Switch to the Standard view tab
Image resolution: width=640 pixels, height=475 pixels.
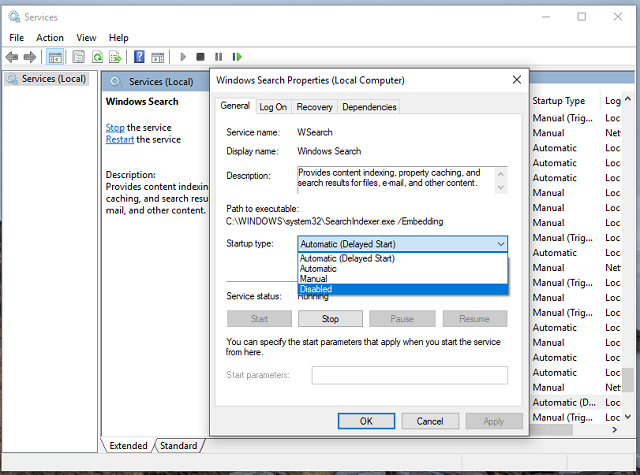(178, 446)
